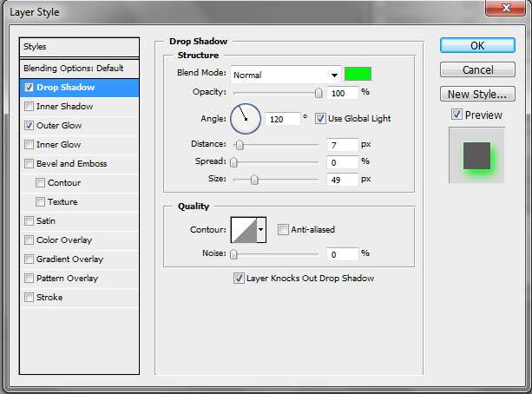Uncheck the Outer Glow checkbox
The height and width of the screenshot is (394, 532).
coord(30,126)
